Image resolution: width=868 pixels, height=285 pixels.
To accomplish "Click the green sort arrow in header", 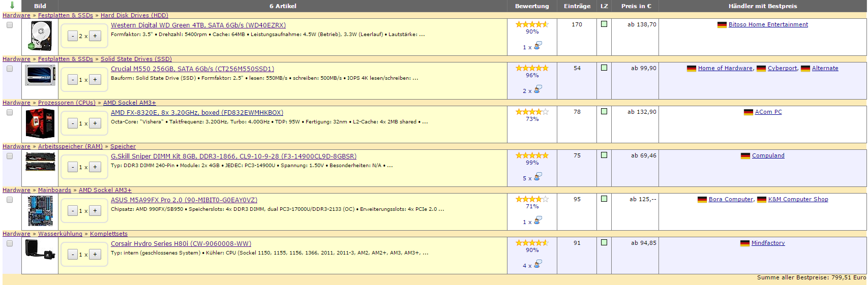I will click(12, 6).
